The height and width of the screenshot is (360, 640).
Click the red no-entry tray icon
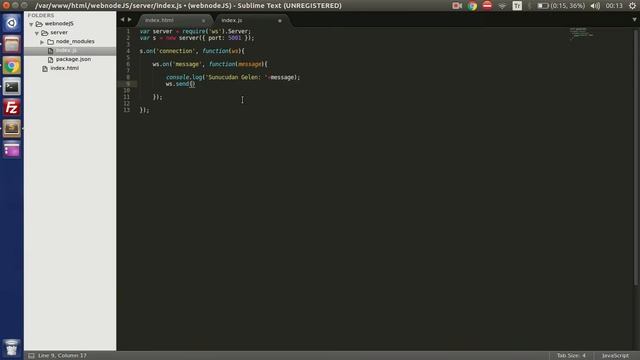pyautogui.click(x=487, y=6)
